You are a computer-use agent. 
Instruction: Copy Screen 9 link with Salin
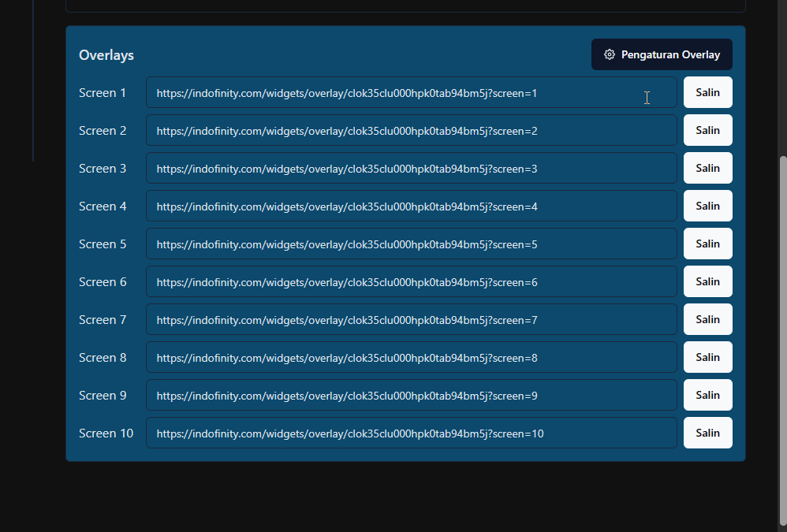pos(707,395)
